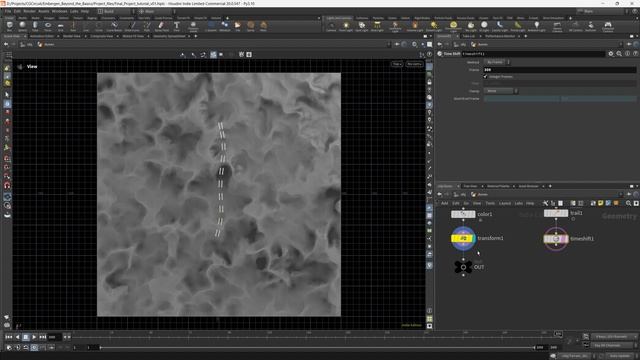Viewport: 640px width, 360px height.
Task: Click the Frame input field showing 300
Action: 560,69
